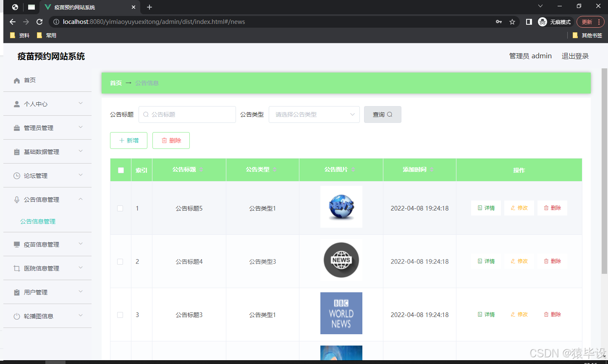Click the blue globe NEWS thumbnail
The width and height of the screenshot is (608, 364).
click(341, 207)
